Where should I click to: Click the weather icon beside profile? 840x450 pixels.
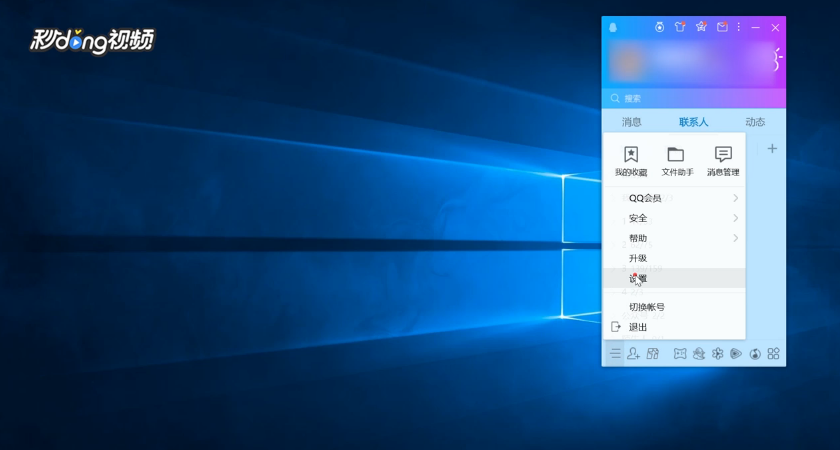[778, 59]
